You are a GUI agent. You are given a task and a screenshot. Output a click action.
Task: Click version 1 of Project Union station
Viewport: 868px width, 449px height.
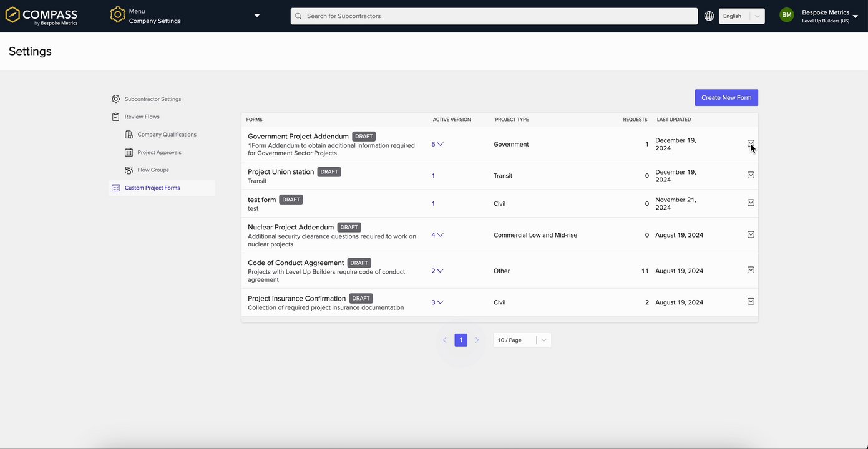coord(433,176)
